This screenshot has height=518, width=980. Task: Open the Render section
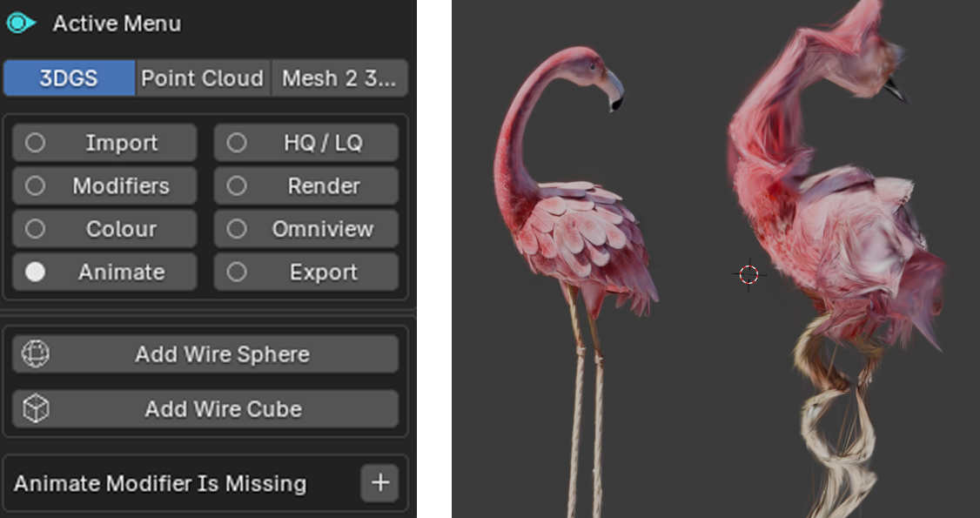click(306, 186)
